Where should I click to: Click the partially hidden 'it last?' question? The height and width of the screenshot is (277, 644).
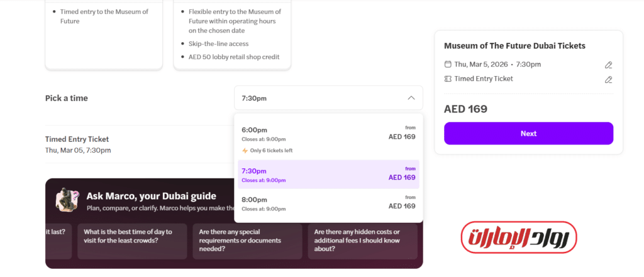tap(59, 232)
